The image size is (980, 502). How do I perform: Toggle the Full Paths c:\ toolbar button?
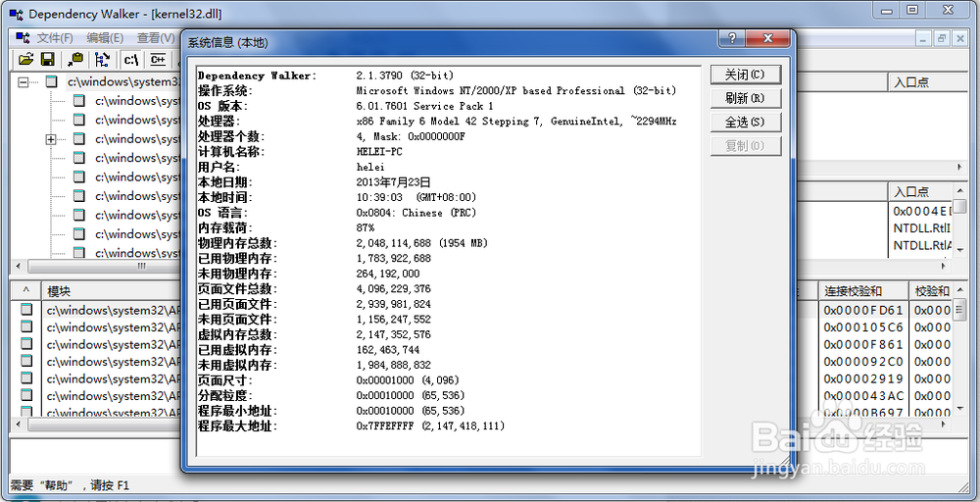click(131, 60)
